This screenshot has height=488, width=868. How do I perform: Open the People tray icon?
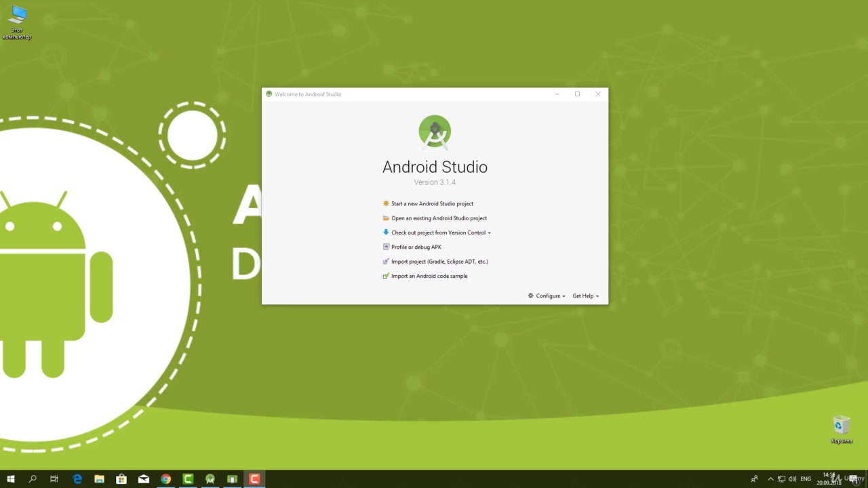click(x=754, y=479)
